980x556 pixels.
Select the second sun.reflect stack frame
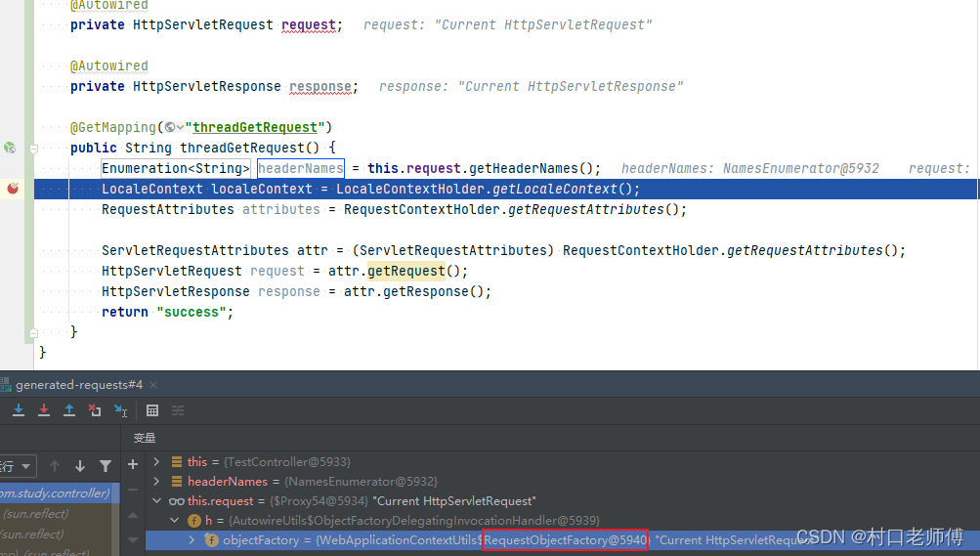tap(56, 535)
